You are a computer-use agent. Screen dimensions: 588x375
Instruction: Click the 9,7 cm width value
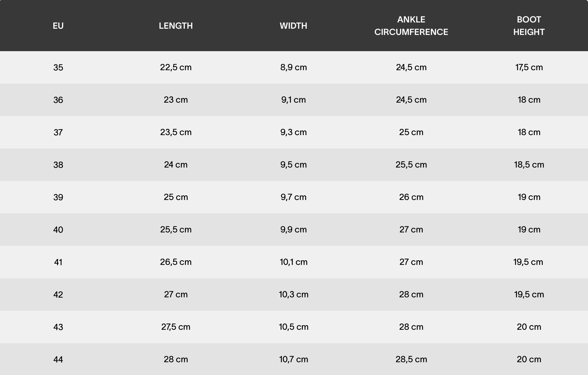[x=293, y=197]
